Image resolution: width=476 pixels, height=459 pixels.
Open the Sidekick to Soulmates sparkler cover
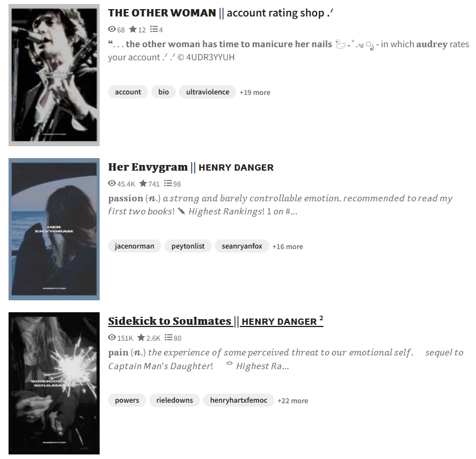click(54, 383)
